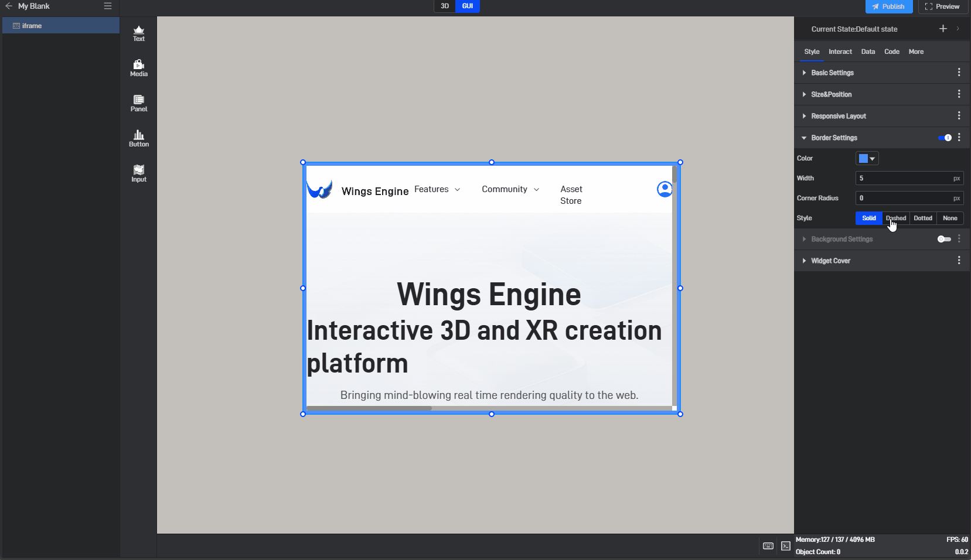Click the Wings Engine navbar title
The width and height of the screenshot is (971, 560).
(375, 192)
